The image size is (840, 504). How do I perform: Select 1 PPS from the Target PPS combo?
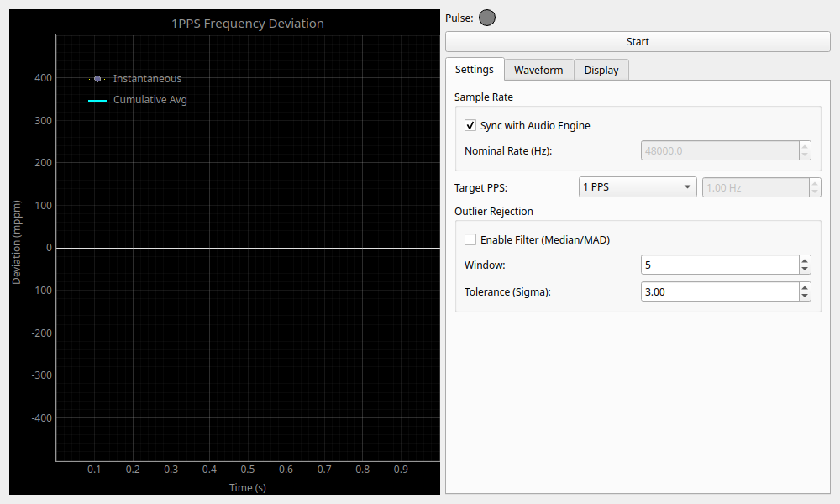click(x=638, y=186)
